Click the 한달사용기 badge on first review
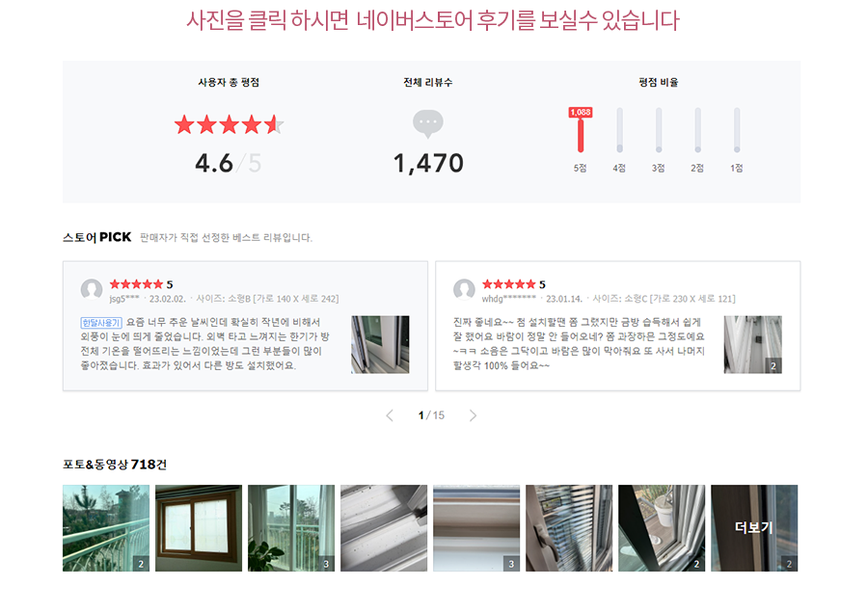Viewport: 868px width, 613px height. point(101,323)
